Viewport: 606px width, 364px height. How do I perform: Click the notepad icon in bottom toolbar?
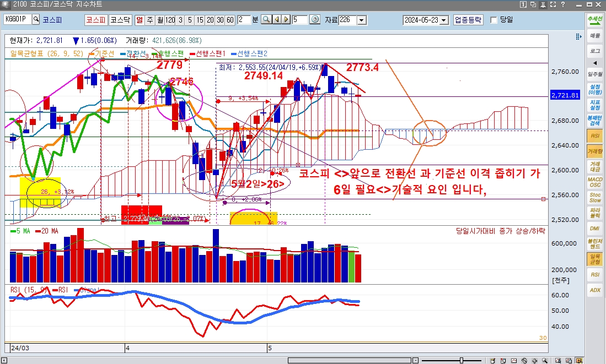pyautogui.click(x=492, y=361)
